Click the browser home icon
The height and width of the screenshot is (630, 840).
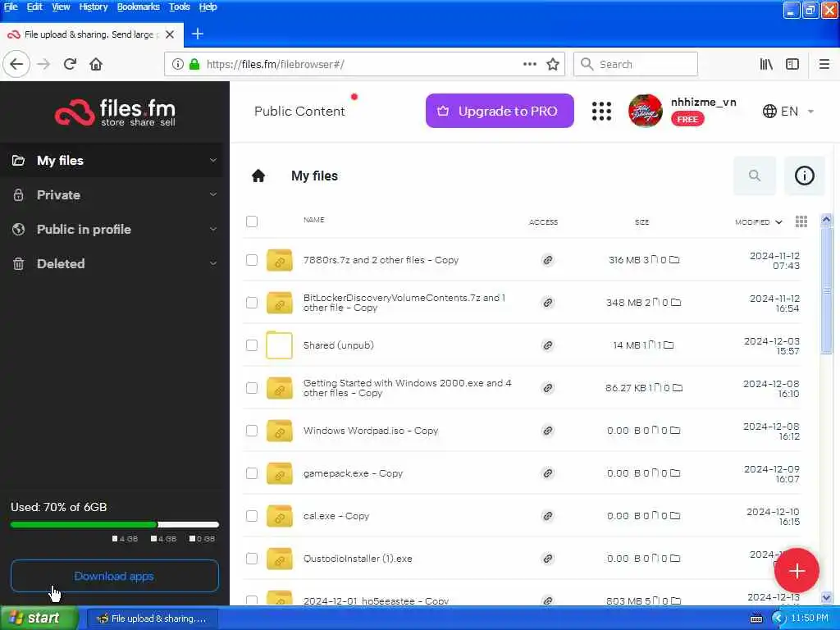(x=96, y=64)
